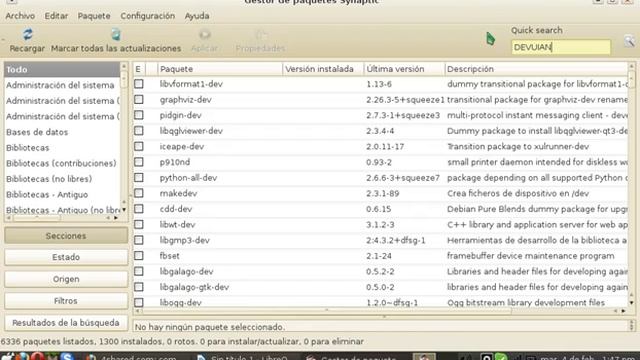The width and height of the screenshot is (640, 360).
Task: Open the Configuración menu
Action: pos(147,16)
